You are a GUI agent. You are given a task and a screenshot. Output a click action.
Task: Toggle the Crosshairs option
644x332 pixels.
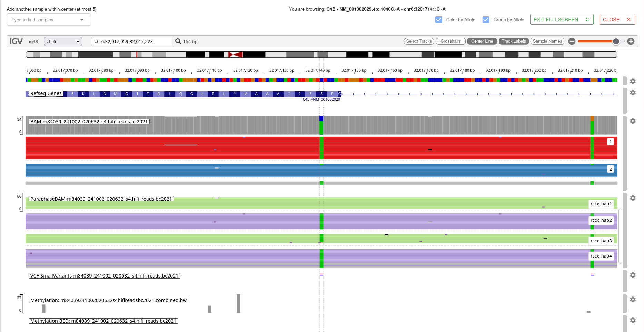(x=450, y=41)
